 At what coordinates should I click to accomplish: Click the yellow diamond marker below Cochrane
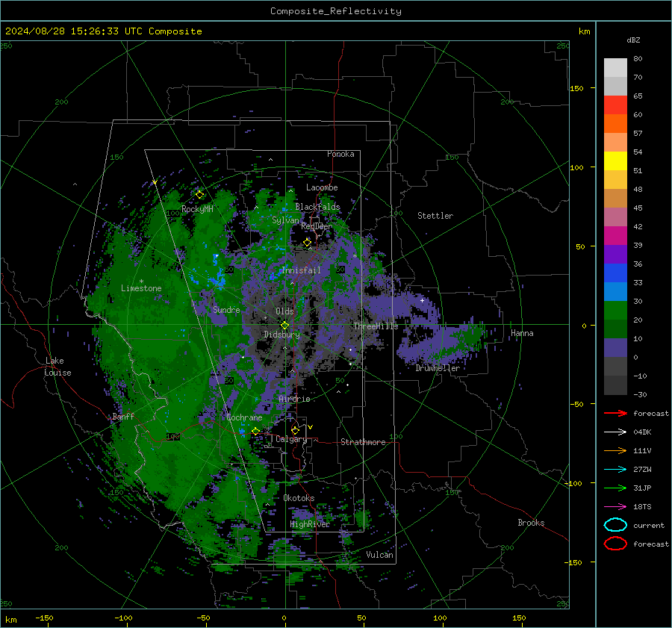[x=255, y=431]
